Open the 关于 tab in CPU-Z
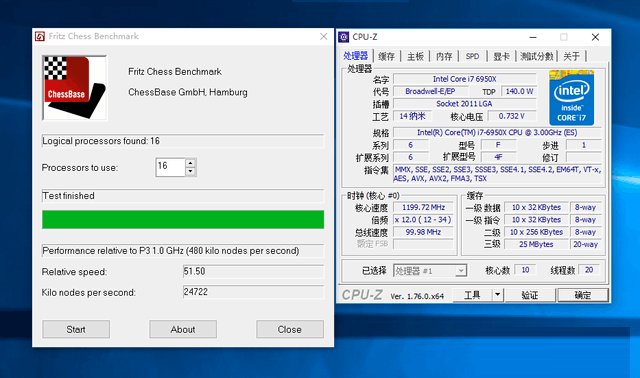This screenshot has width=640, height=378. click(x=571, y=56)
